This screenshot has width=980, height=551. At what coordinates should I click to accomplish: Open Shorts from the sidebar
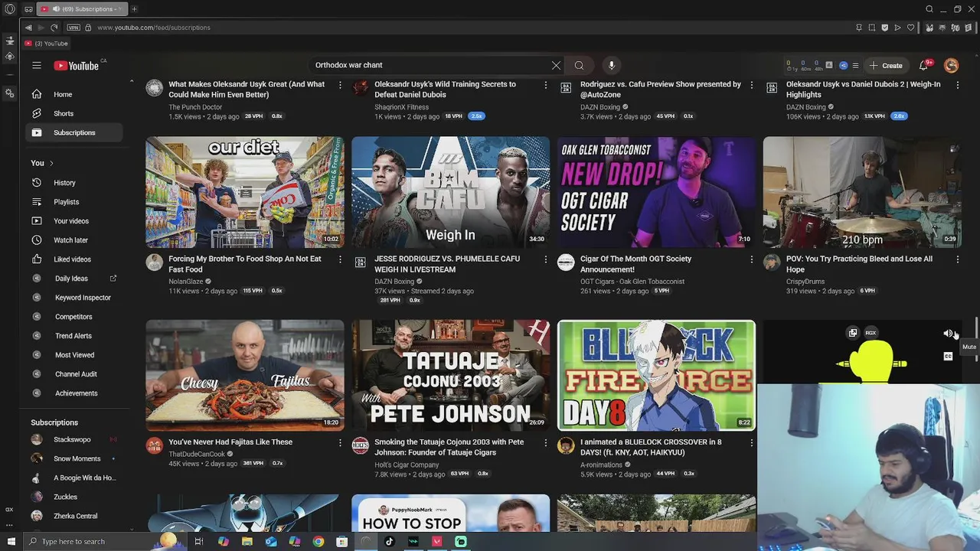(x=74, y=113)
